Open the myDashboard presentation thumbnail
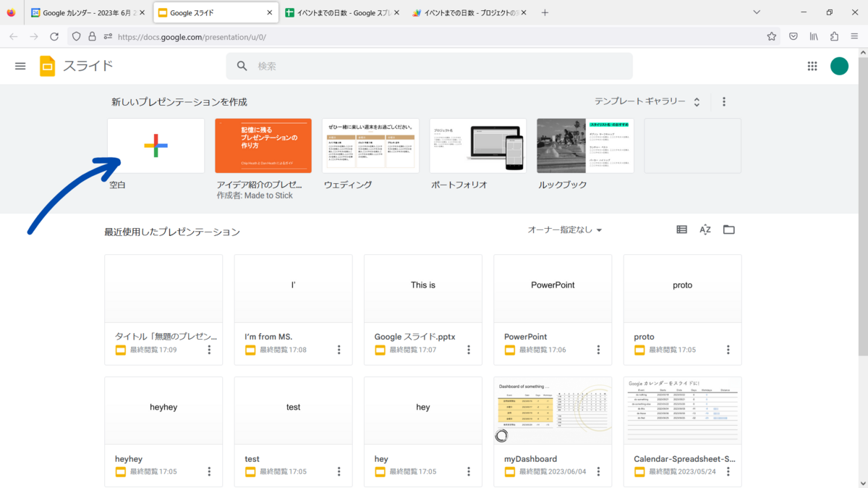Screen dimensions: 868x488 (x=553, y=411)
